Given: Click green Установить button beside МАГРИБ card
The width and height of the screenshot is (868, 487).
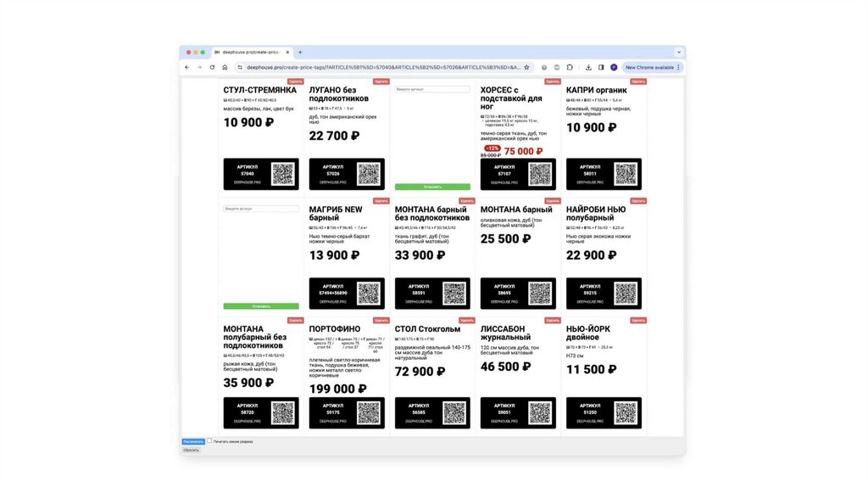Looking at the screenshot, I should pos(261,306).
